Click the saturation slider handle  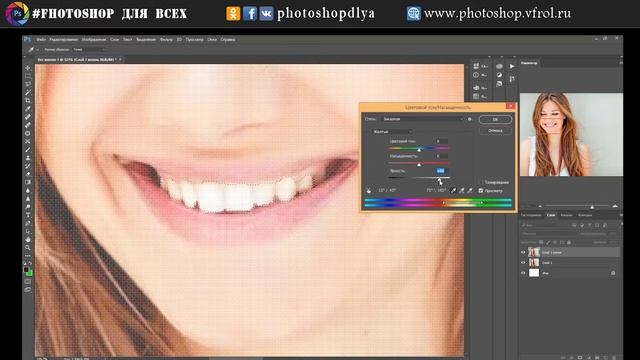tap(419, 164)
